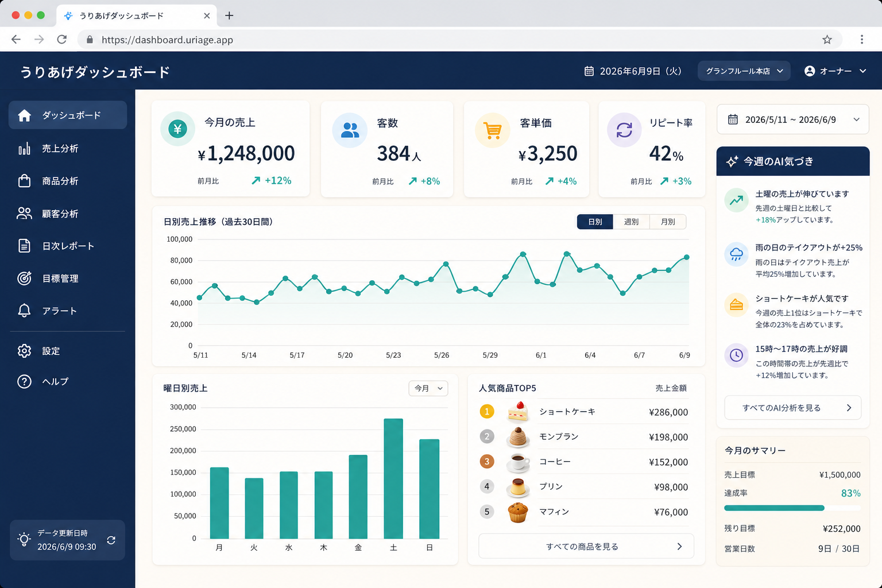Open 目標管理 target icon
The width and height of the screenshot is (882, 588).
click(x=24, y=278)
